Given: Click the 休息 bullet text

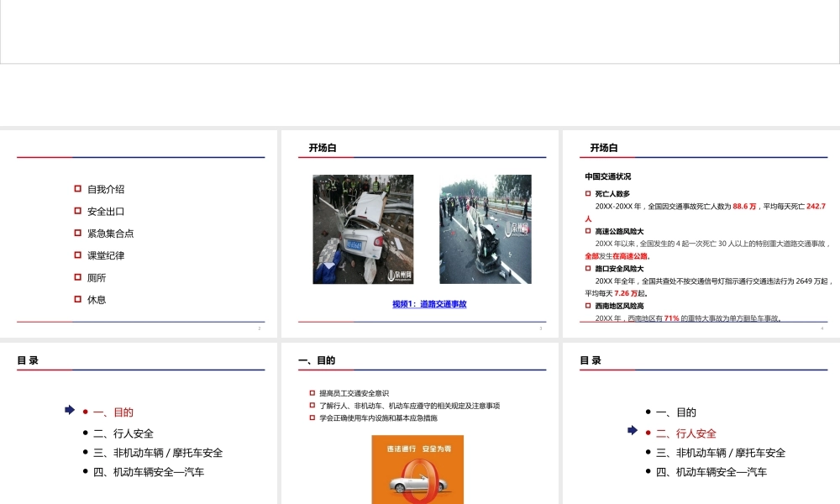Looking at the screenshot, I should (x=97, y=300).
